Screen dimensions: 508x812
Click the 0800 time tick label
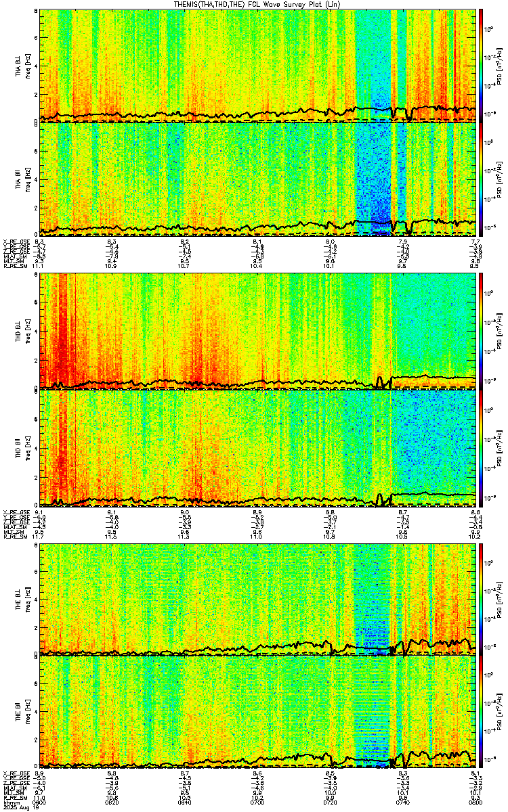[x=475, y=803]
